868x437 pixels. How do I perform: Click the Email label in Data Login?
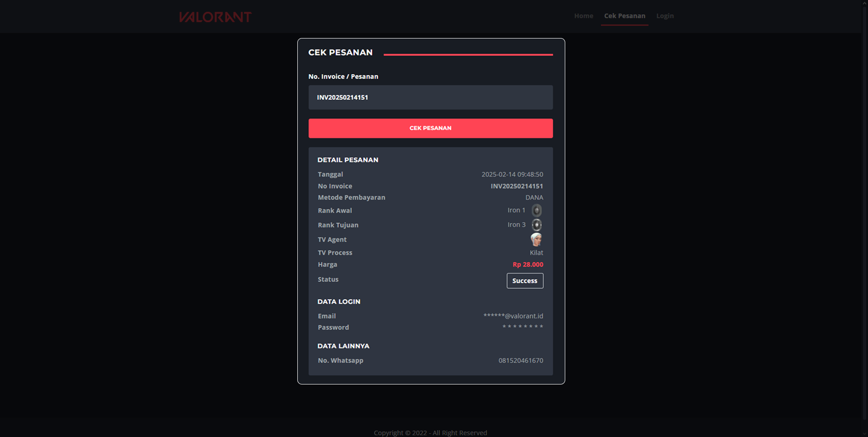(327, 316)
